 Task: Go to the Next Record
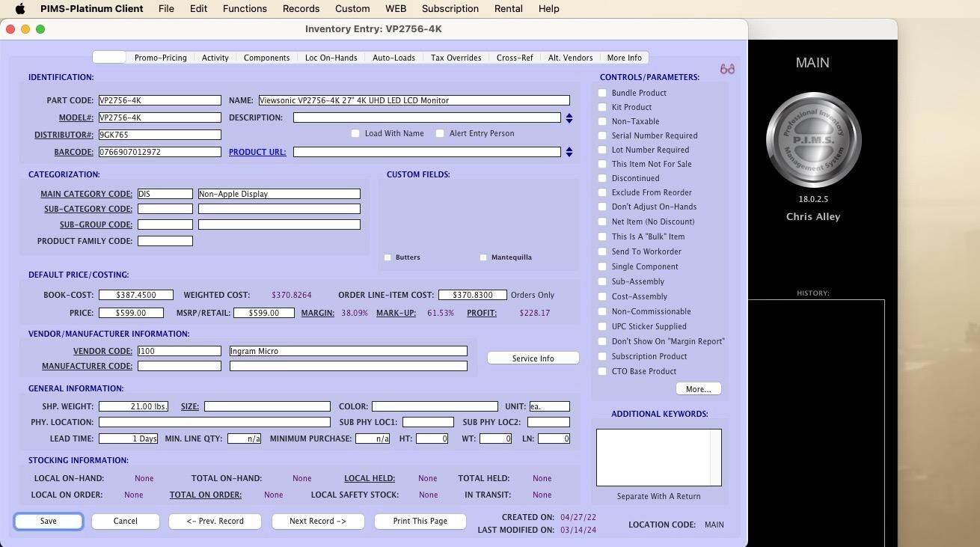click(318, 521)
